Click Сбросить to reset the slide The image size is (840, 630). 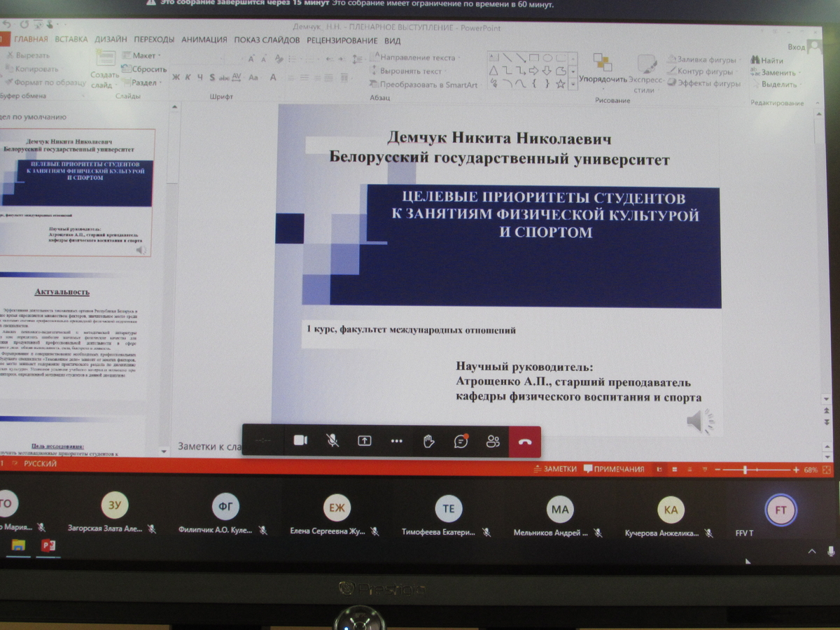[144, 69]
